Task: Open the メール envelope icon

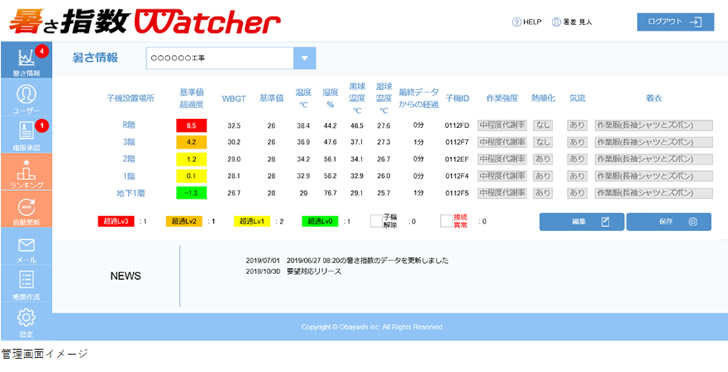Action: click(26, 246)
